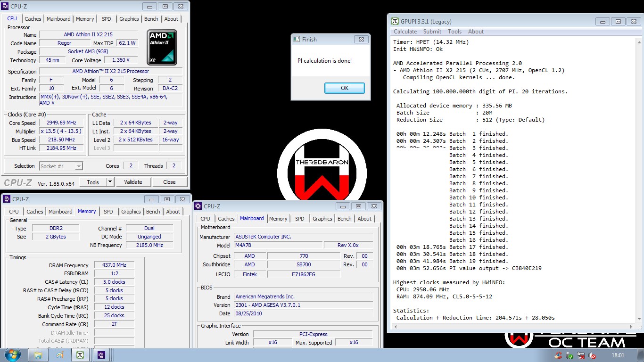
Task: Select the About tab in the Mainboard CPU-Z window
Action: [364, 219]
